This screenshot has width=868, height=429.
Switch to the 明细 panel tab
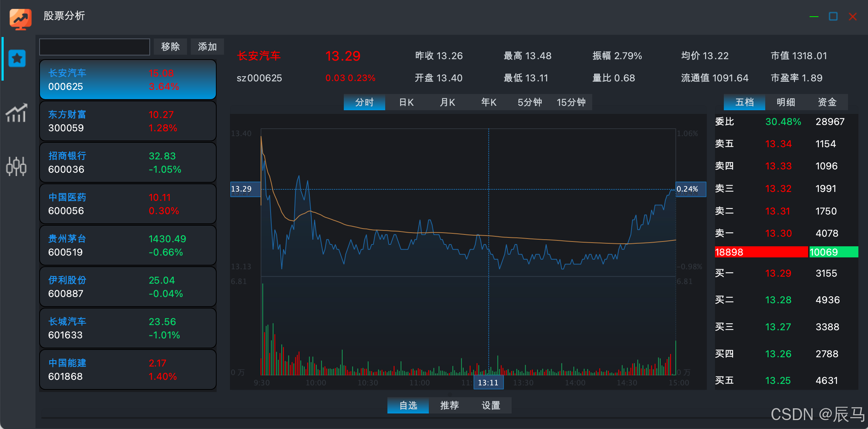click(x=786, y=102)
